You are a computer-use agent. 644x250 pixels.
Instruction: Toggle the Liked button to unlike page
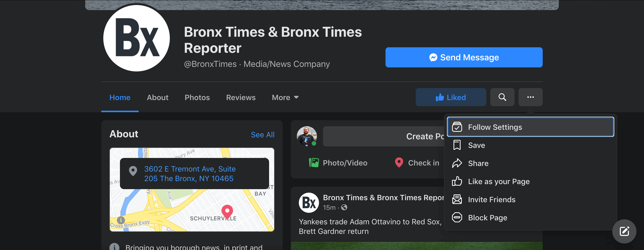[x=451, y=97]
